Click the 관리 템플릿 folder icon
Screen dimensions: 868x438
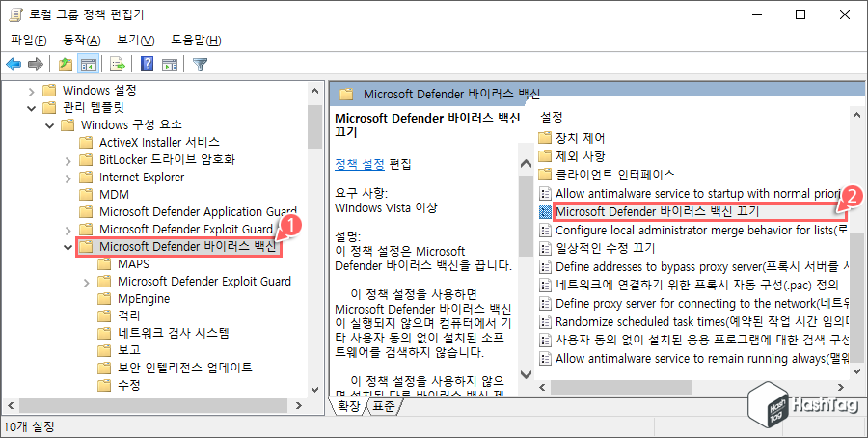[49, 107]
